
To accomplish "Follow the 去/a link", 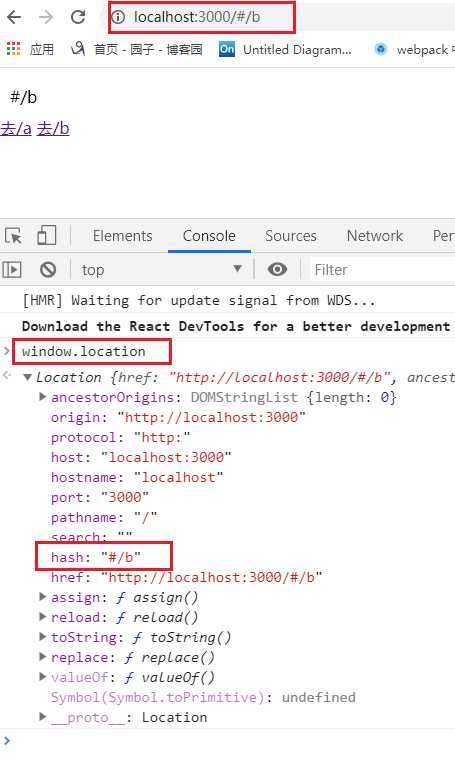I will (16, 129).
